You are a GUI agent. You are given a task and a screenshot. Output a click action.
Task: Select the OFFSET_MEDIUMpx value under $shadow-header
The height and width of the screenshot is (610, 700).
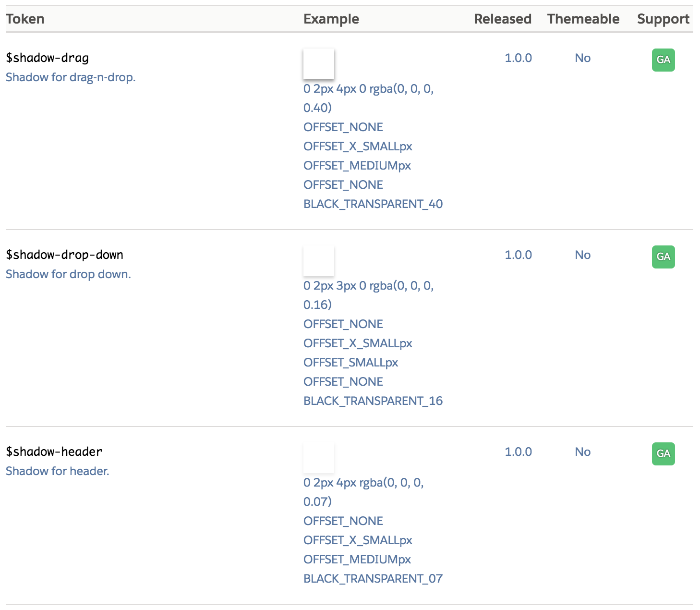tap(357, 559)
